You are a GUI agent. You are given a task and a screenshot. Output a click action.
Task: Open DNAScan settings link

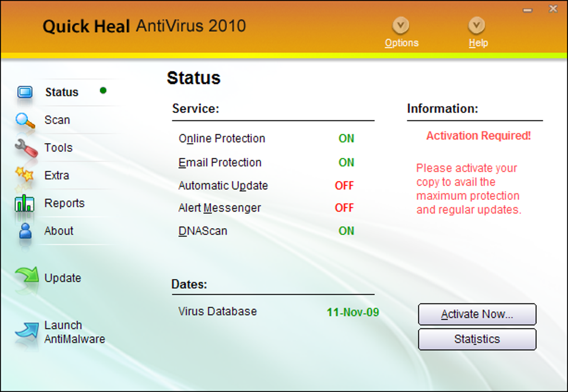coord(203,231)
